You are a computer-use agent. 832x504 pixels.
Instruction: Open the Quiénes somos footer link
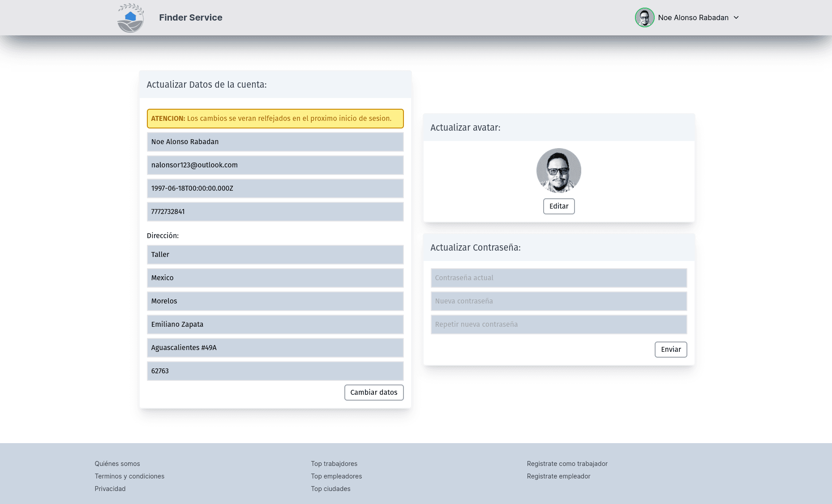click(117, 464)
